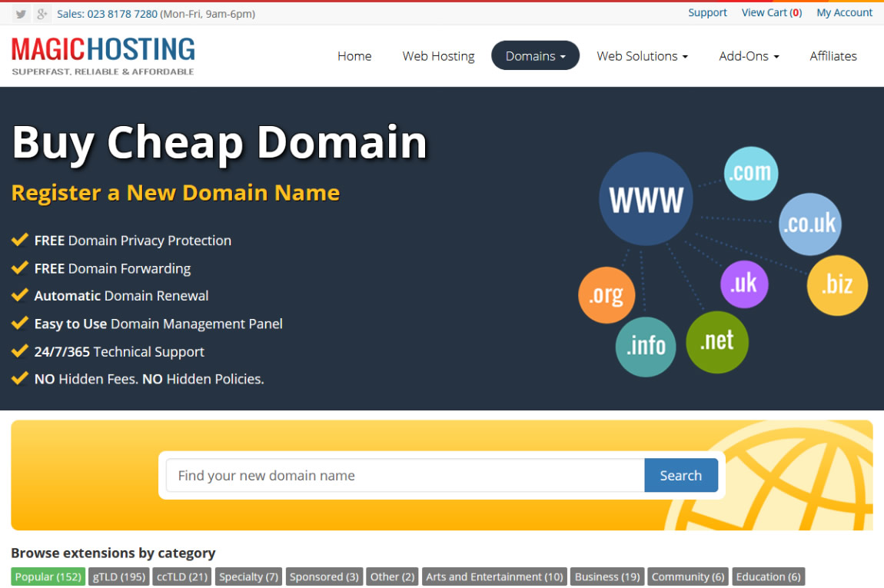
Task: Open the Popular (152) extensions category
Action: click(48, 576)
